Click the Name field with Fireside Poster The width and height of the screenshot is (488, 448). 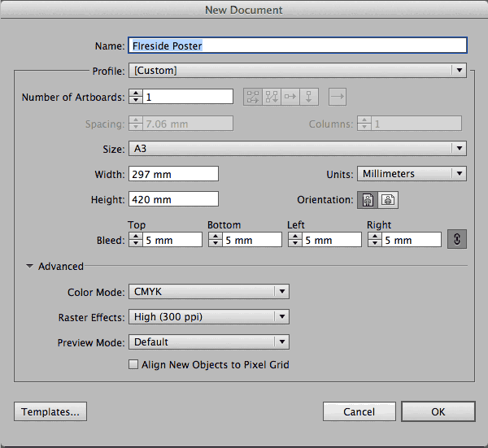(x=298, y=46)
